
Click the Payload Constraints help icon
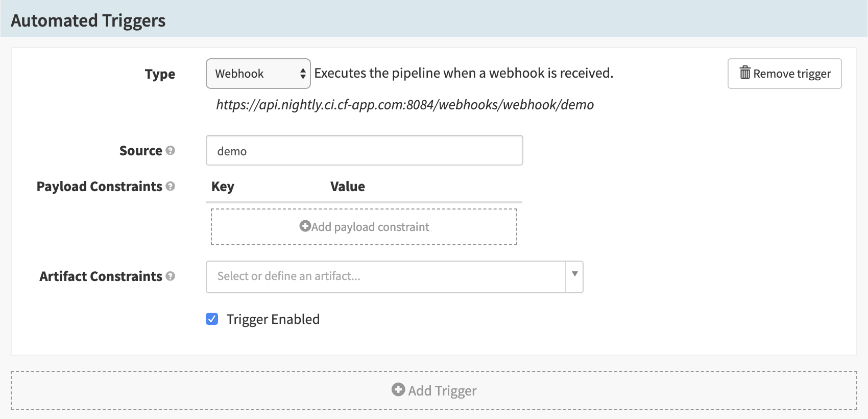(171, 187)
